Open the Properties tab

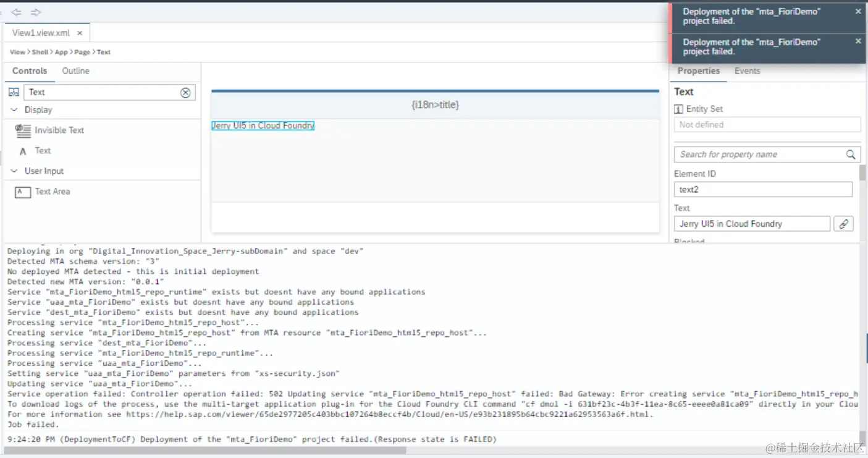pos(698,71)
